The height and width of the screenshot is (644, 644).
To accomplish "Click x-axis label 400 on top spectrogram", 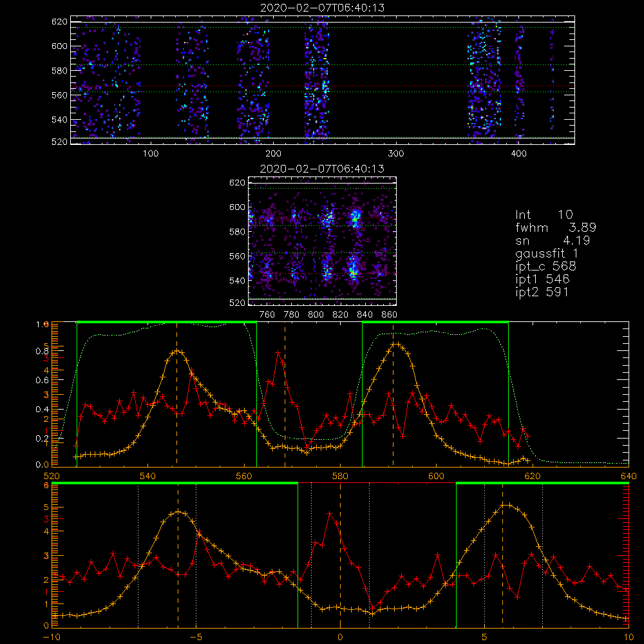I will [x=518, y=154].
